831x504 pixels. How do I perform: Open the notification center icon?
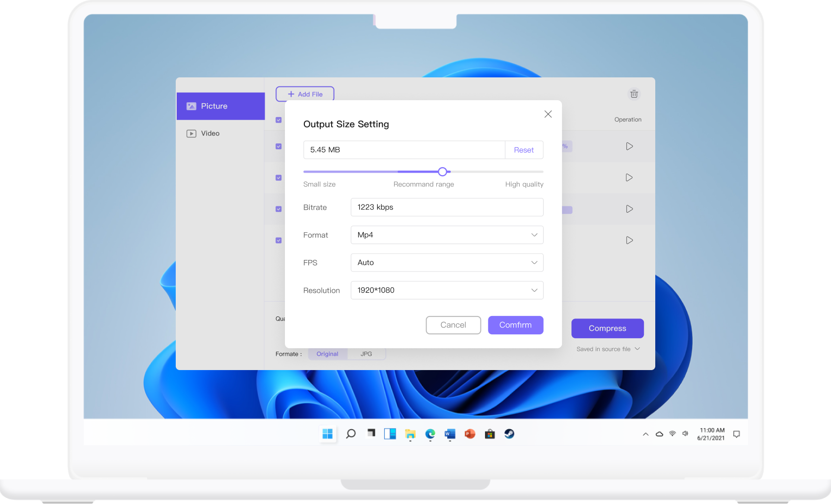[x=736, y=434]
